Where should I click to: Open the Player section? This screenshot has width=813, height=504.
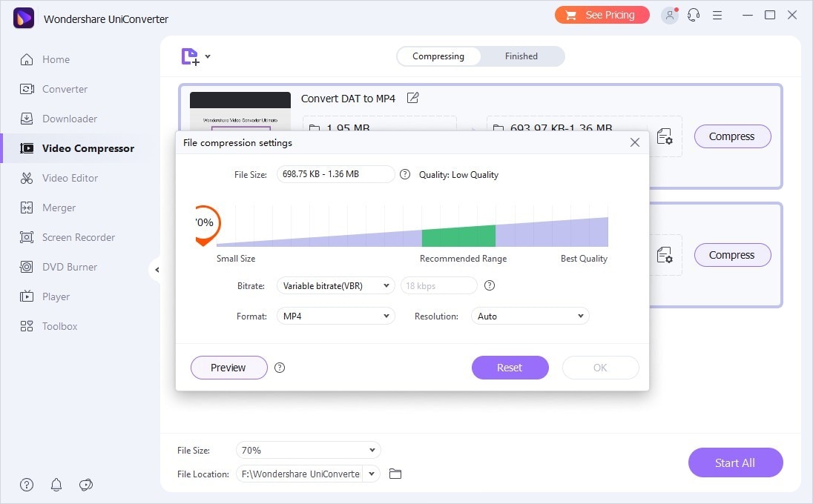45,296
